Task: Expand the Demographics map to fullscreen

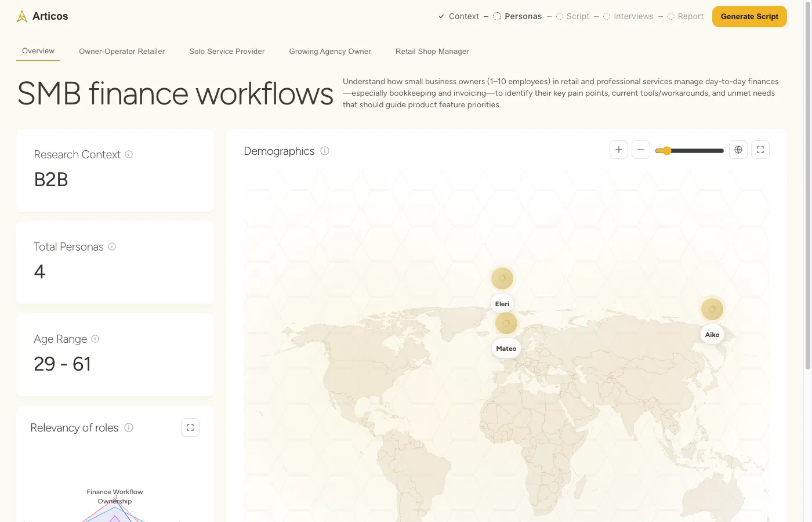Action: click(x=760, y=150)
